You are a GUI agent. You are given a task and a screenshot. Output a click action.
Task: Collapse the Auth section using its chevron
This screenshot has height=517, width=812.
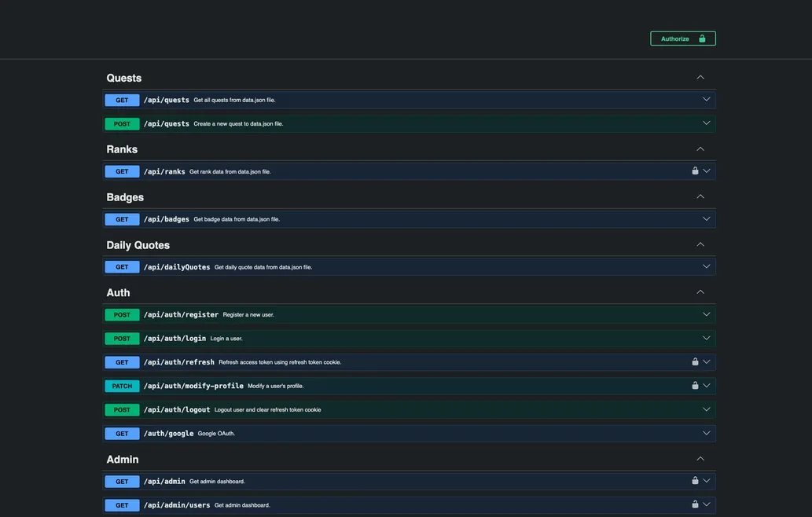click(x=700, y=292)
